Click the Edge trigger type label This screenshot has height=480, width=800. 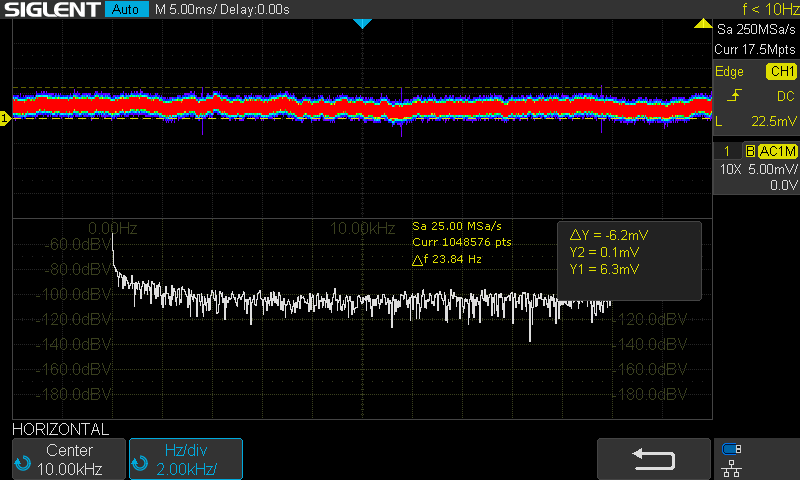point(729,71)
